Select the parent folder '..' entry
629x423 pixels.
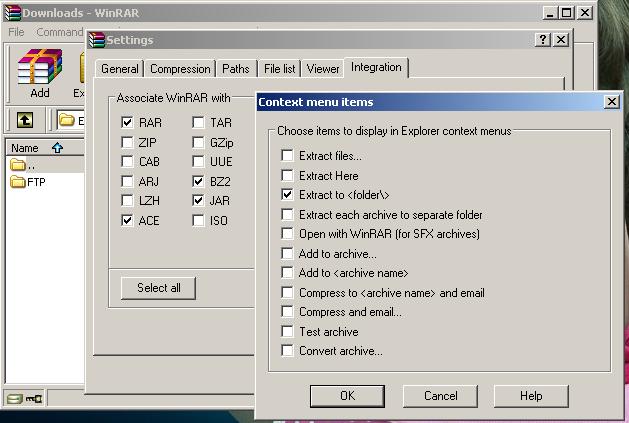(23, 165)
